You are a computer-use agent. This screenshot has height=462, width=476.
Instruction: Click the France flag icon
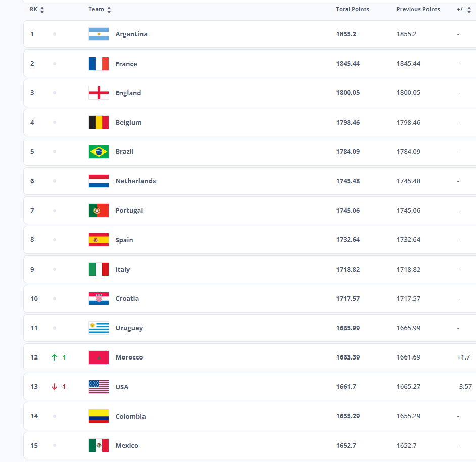(99, 64)
